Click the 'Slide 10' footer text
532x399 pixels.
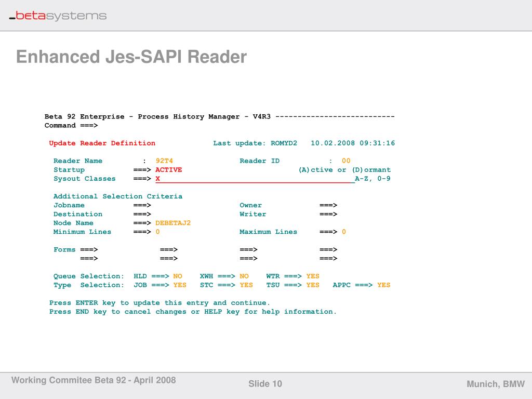point(265,384)
